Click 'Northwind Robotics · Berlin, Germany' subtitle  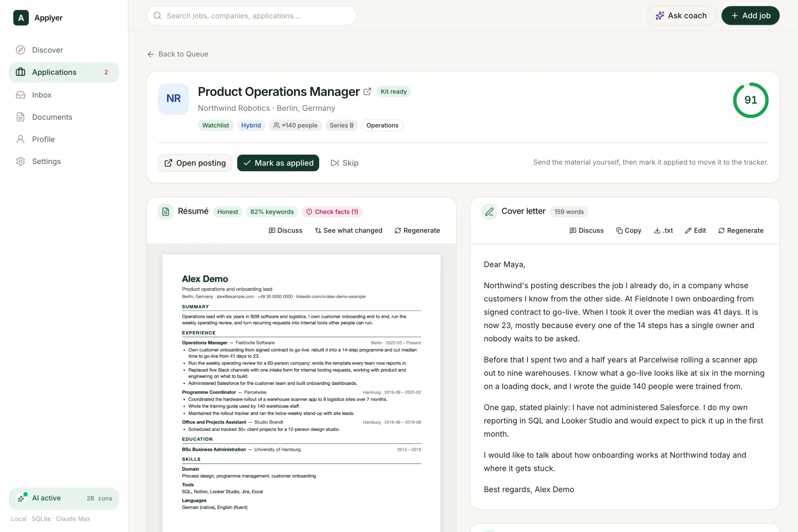[266, 108]
